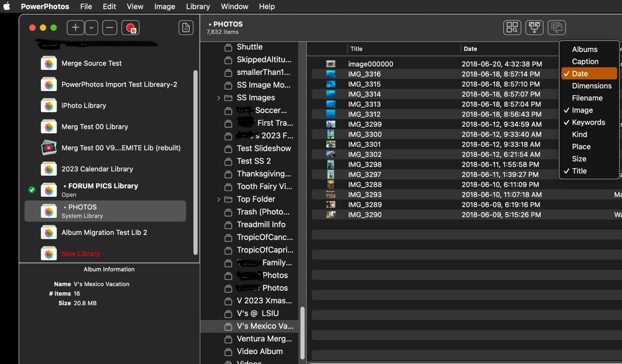
Task: Toggle the Keywords column option
Action: (x=589, y=123)
